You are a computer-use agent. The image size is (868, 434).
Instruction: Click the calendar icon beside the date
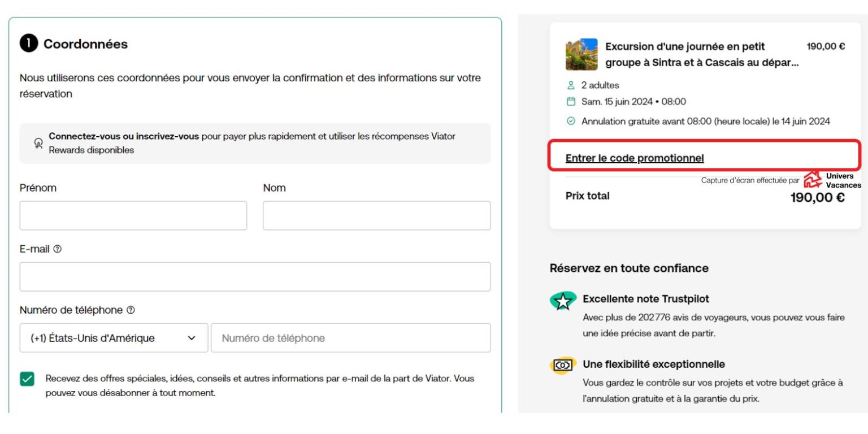(x=570, y=102)
